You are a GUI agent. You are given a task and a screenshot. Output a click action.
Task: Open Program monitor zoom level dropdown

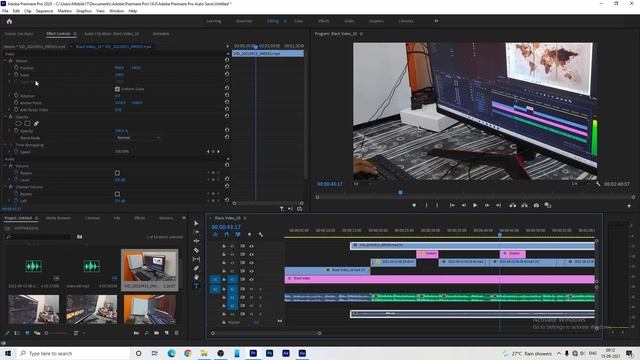(362, 184)
